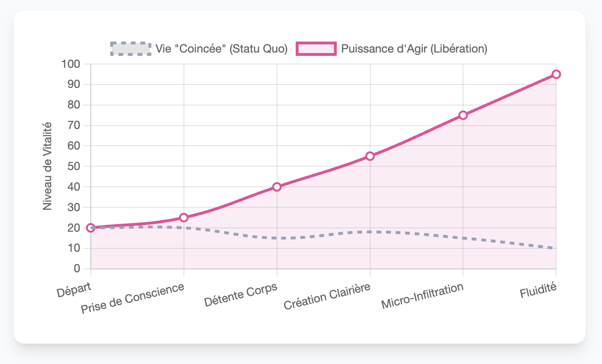This screenshot has height=364, width=602.
Task: Select the pink data point at Départ
Action: pyautogui.click(x=91, y=228)
